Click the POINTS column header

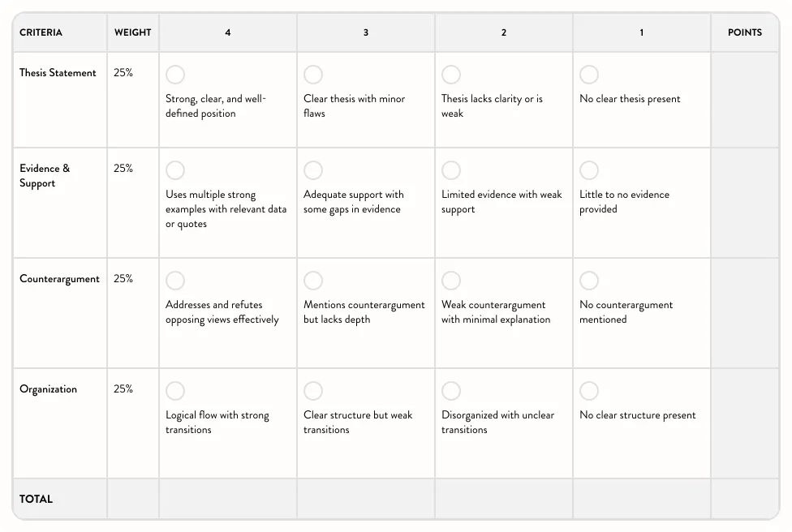click(x=744, y=33)
